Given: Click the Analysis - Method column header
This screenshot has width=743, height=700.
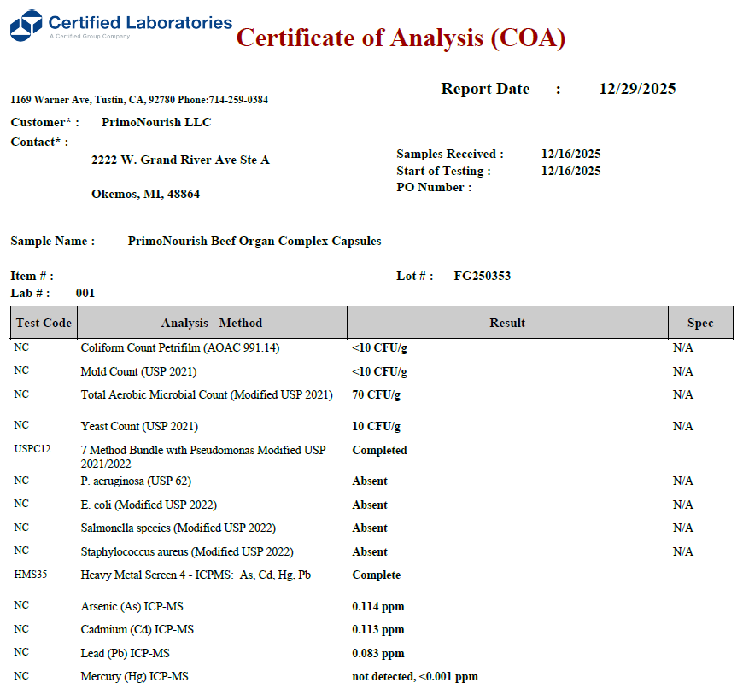Looking at the screenshot, I should click(212, 323).
